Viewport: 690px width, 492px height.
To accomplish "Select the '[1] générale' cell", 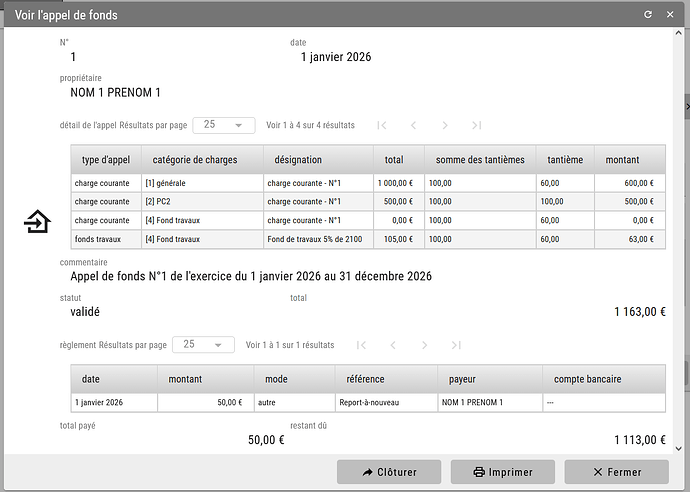I will pos(202,183).
